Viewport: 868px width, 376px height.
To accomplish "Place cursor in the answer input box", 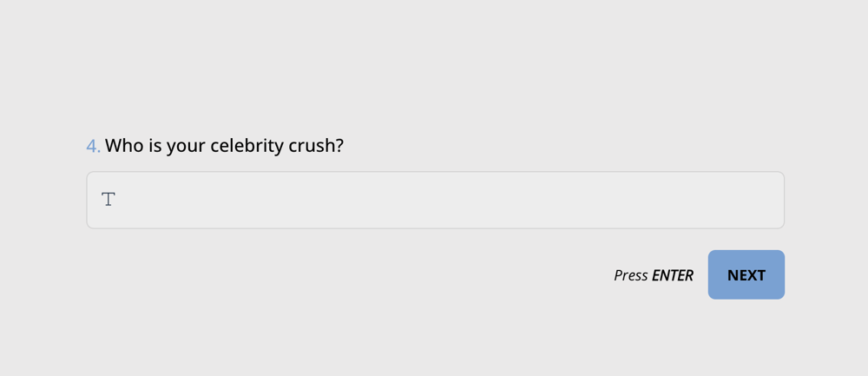I will [x=435, y=200].
